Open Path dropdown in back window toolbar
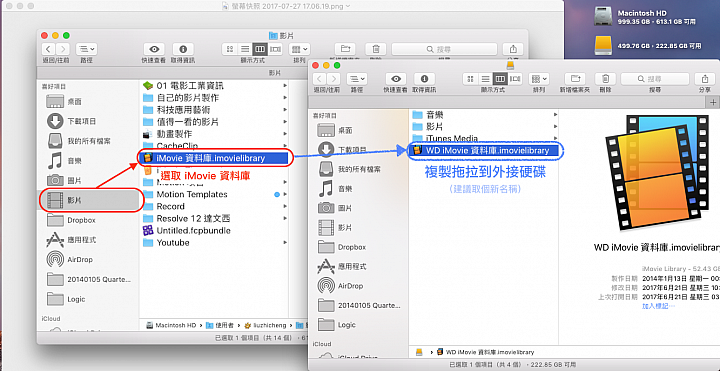 tap(86, 49)
